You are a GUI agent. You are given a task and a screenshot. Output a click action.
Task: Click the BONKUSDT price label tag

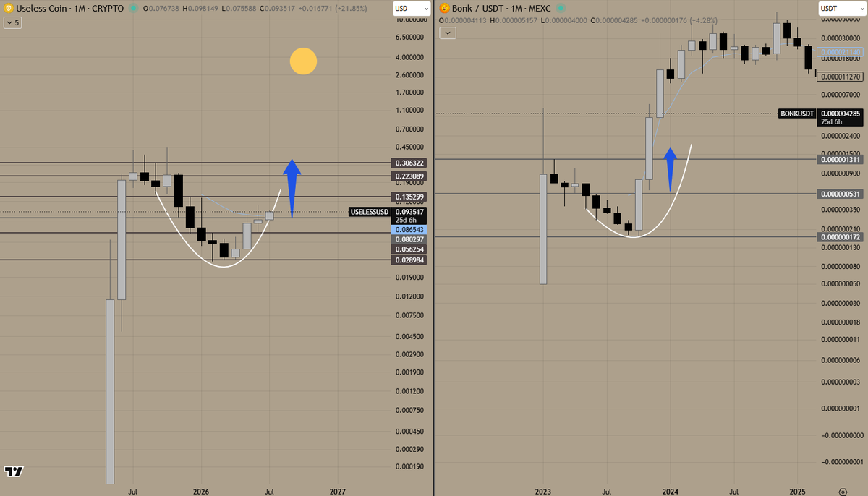(x=797, y=114)
